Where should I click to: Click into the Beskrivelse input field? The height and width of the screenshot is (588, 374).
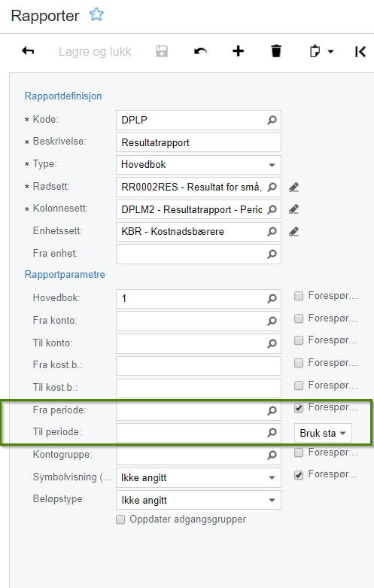199,142
